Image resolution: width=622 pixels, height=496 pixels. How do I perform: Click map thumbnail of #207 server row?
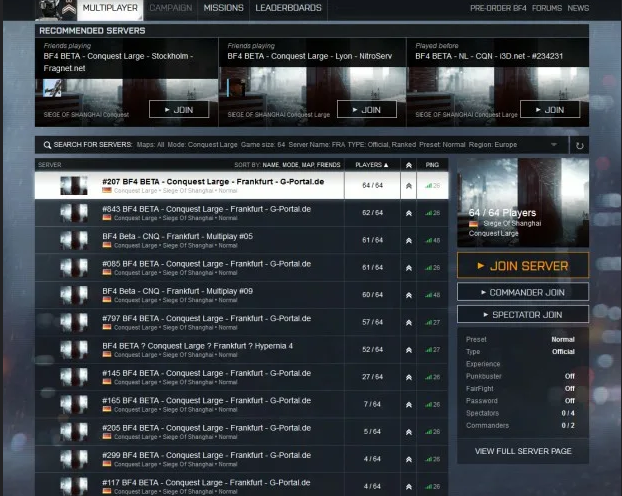74,186
